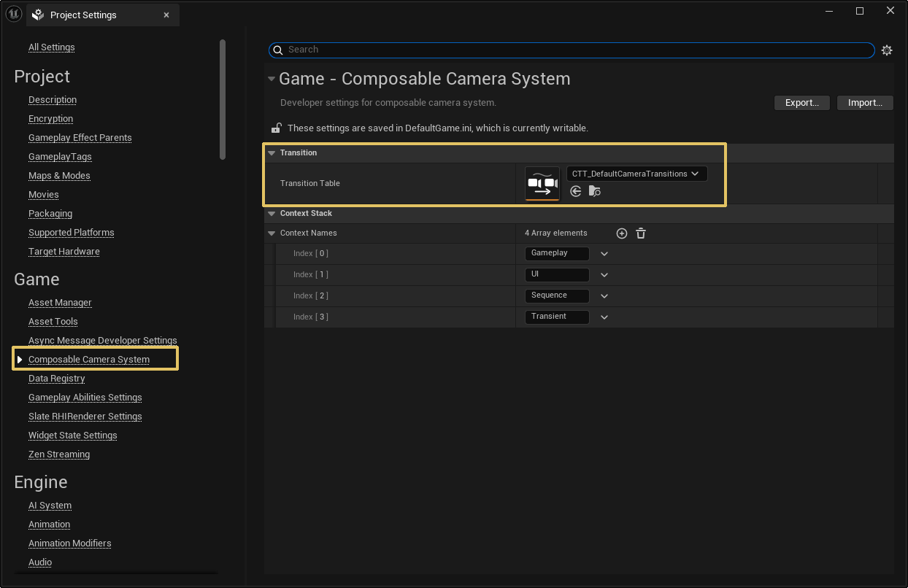Select Asset Manager in the sidebar
Viewport: 908px width, 588px height.
60,303
